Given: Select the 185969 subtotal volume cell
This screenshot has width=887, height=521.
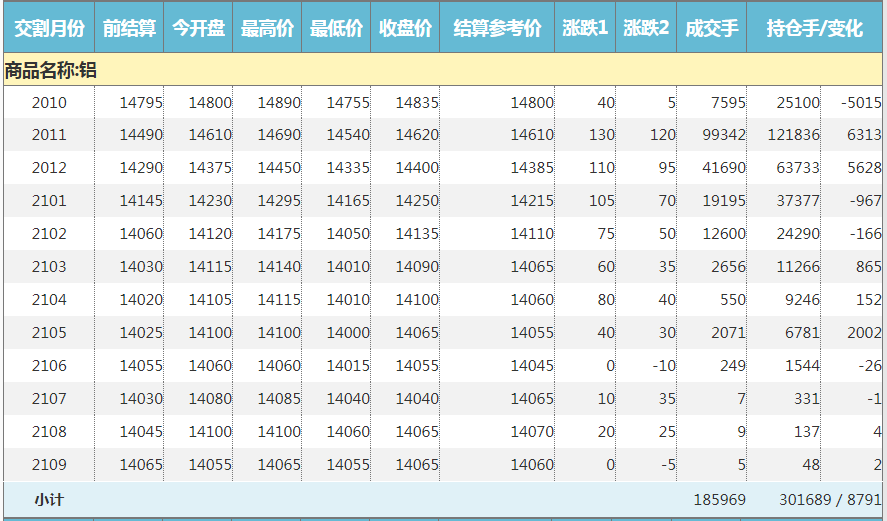Looking at the screenshot, I should coord(719,499).
